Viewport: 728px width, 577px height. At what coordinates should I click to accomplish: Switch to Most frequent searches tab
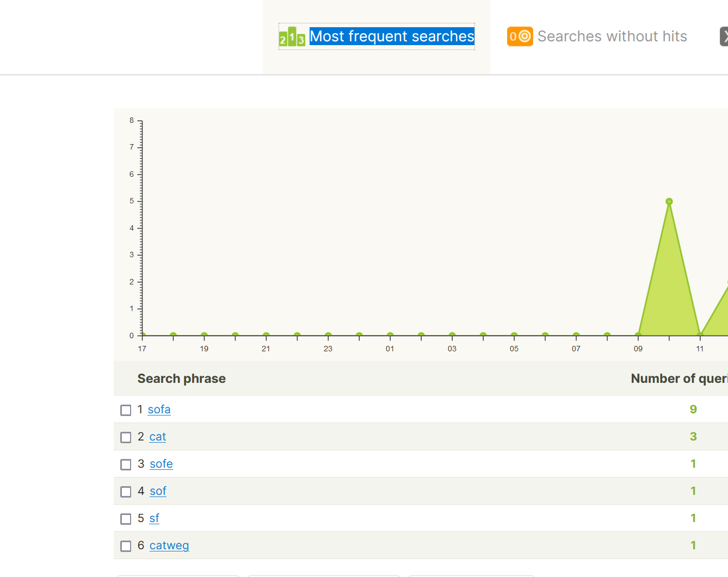(x=392, y=36)
